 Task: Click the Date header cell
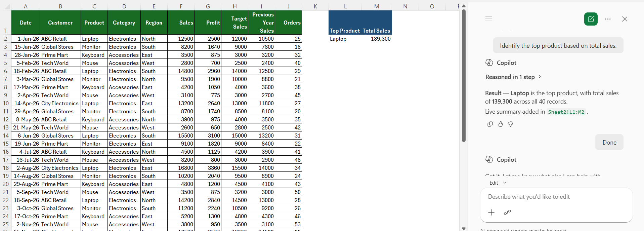click(x=26, y=23)
